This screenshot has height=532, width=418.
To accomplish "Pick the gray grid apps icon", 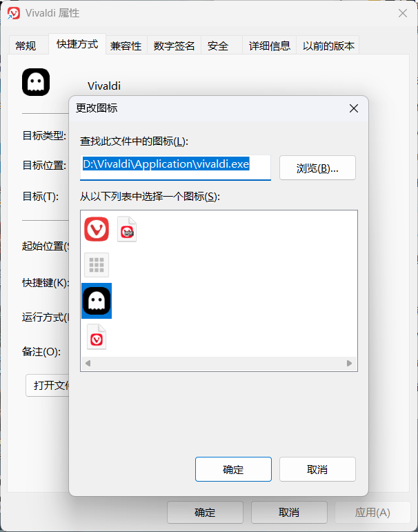I will (97, 265).
